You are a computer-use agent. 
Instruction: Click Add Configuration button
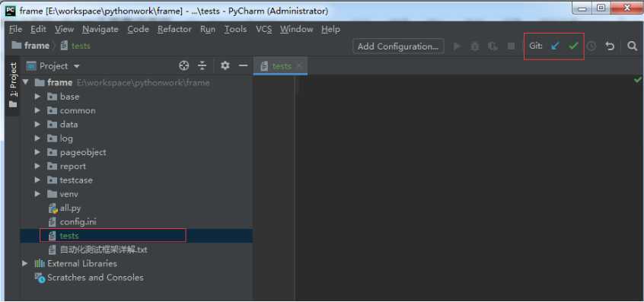click(398, 46)
